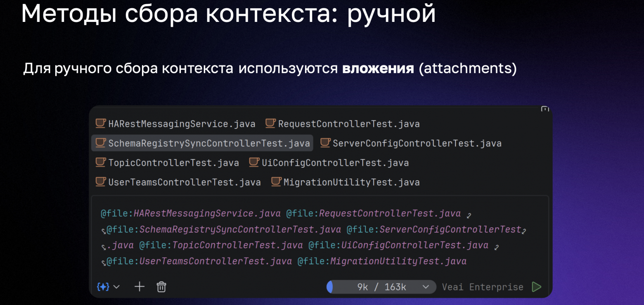The width and height of the screenshot is (644, 305).
Task: Click Java file icon of ServerConfigControllerTest.java
Action: (x=325, y=143)
